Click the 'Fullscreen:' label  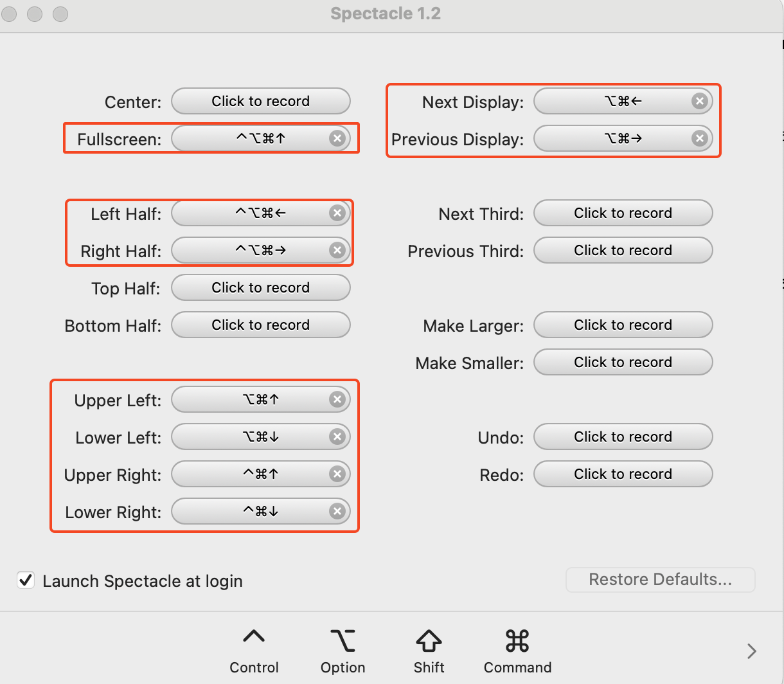click(120, 139)
